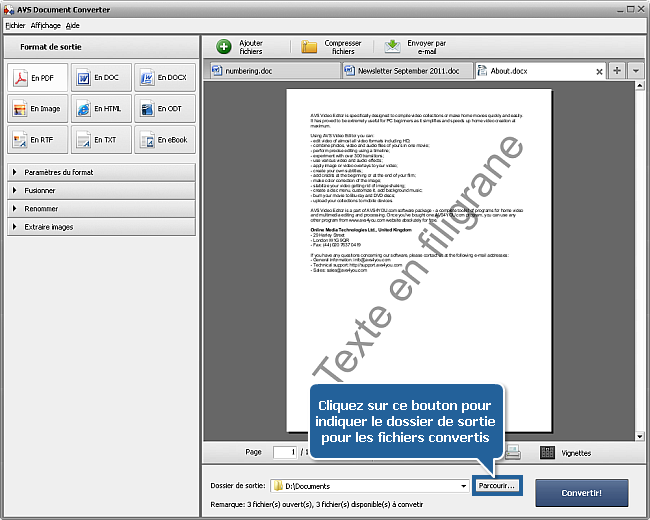
Task: Click the document page preview
Action: (419, 260)
